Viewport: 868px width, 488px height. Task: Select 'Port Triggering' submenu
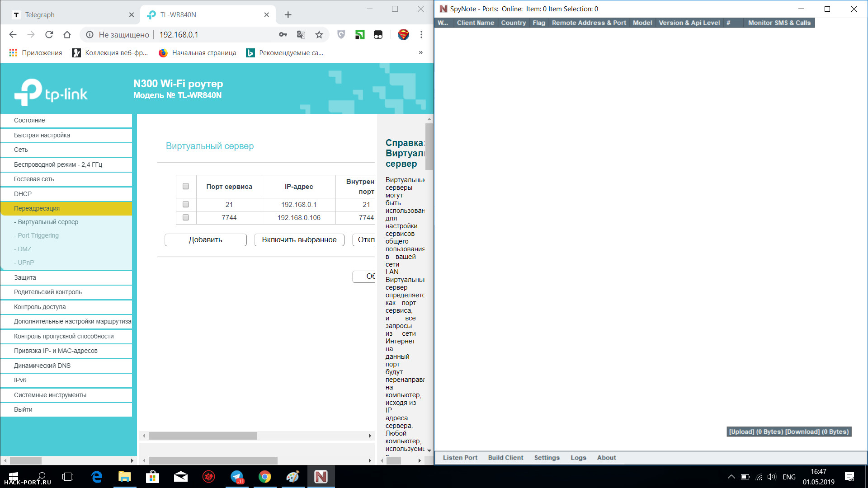point(38,235)
